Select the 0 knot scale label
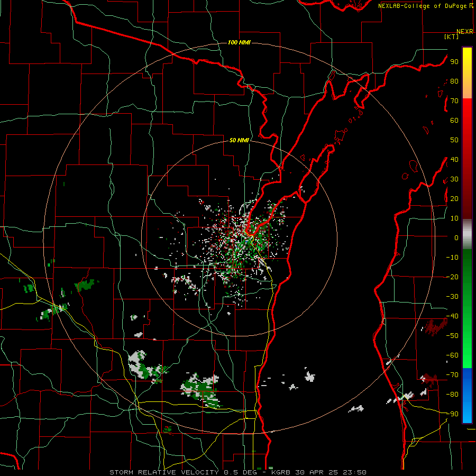Viewport: 476px width, 476px height. pos(456,238)
